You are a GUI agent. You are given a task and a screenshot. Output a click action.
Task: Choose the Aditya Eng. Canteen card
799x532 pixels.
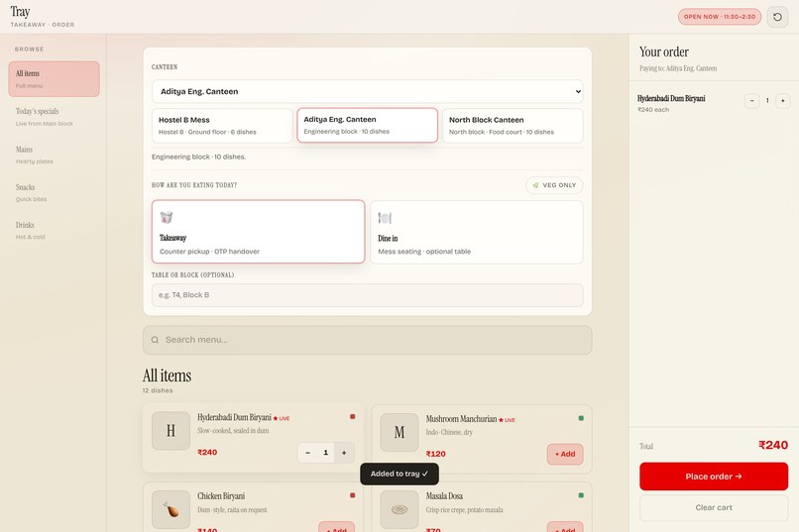click(x=368, y=125)
